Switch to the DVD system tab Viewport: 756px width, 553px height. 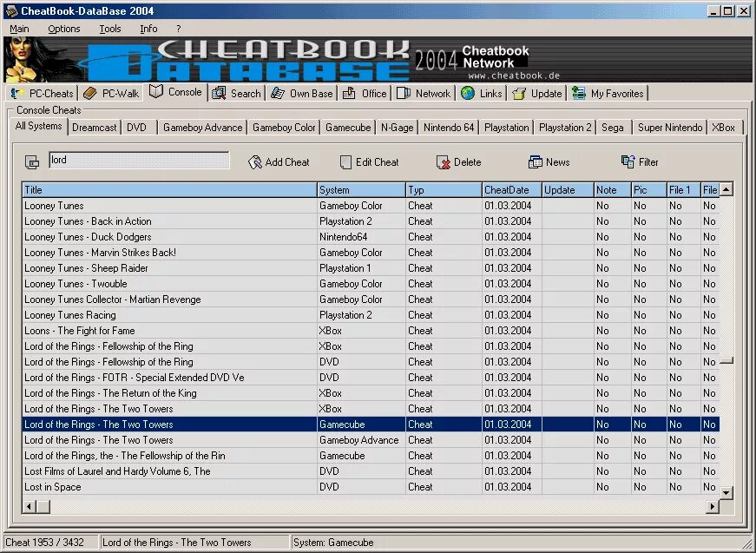[x=137, y=128]
